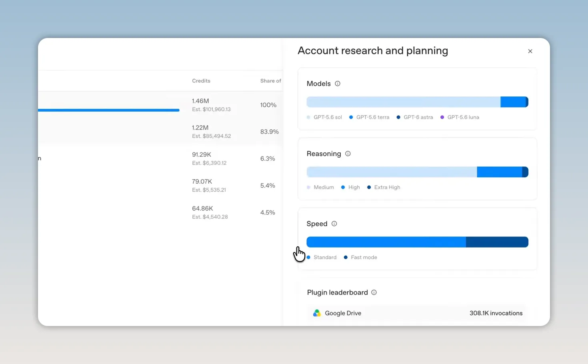Click the 308.1K invocations value
The width and height of the screenshot is (588, 364).
(x=496, y=313)
